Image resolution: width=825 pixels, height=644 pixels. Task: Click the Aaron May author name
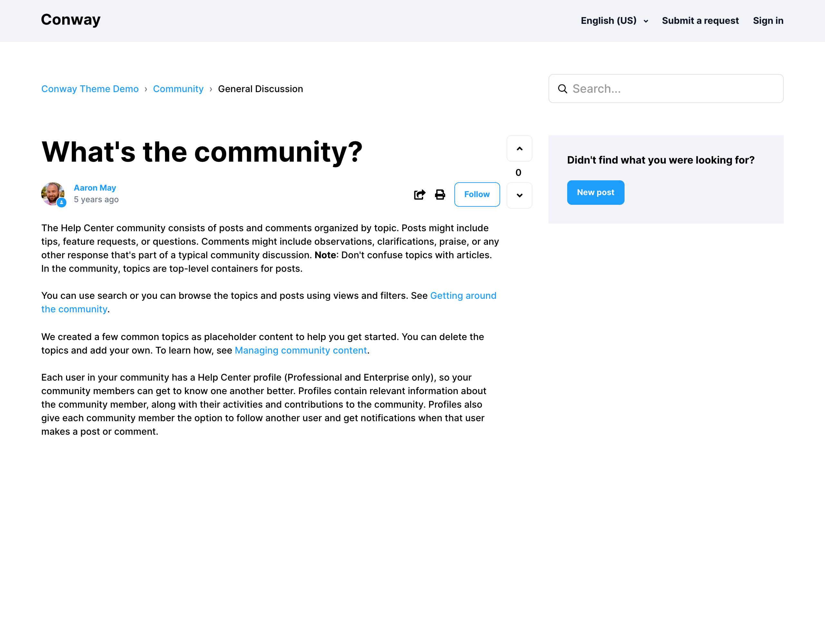tap(95, 188)
